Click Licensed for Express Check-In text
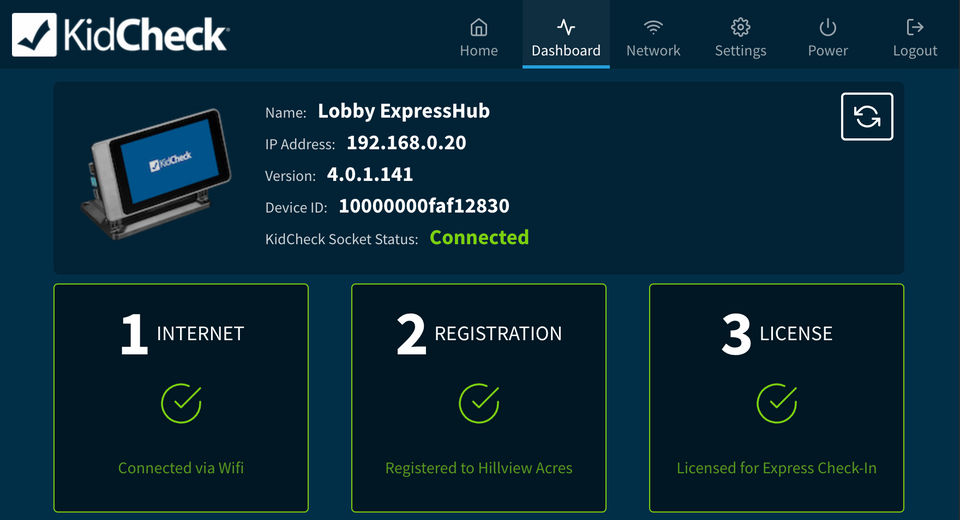Screen dimensions: 960x520 point(776,468)
